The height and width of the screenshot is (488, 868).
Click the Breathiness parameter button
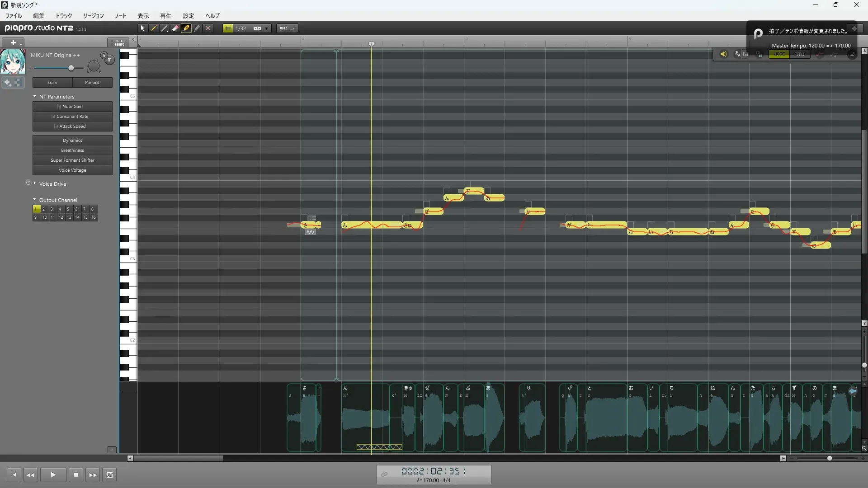(x=72, y=150)
